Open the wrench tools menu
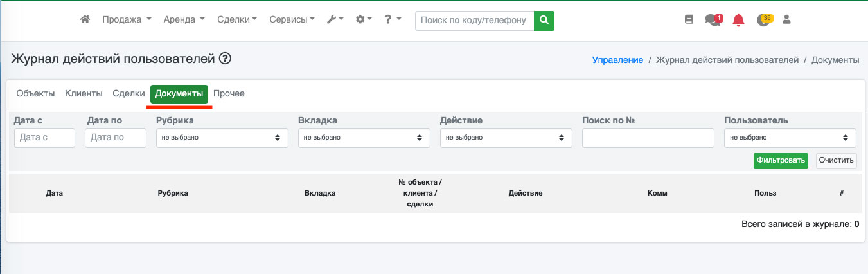The width and height of the screenshot is (868, 274). pos(335,20)
